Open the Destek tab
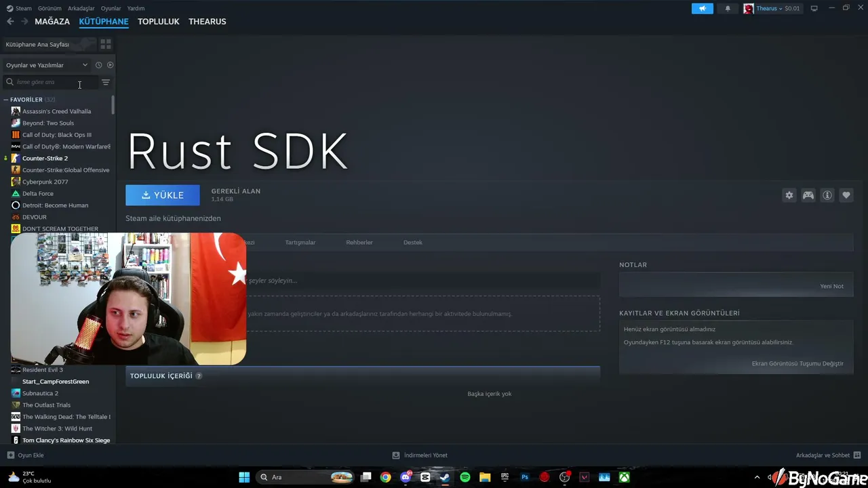 [413, 243]
